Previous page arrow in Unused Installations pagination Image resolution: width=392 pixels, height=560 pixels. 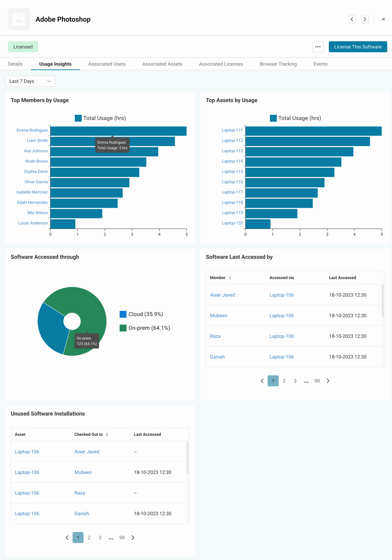(67, 537)
